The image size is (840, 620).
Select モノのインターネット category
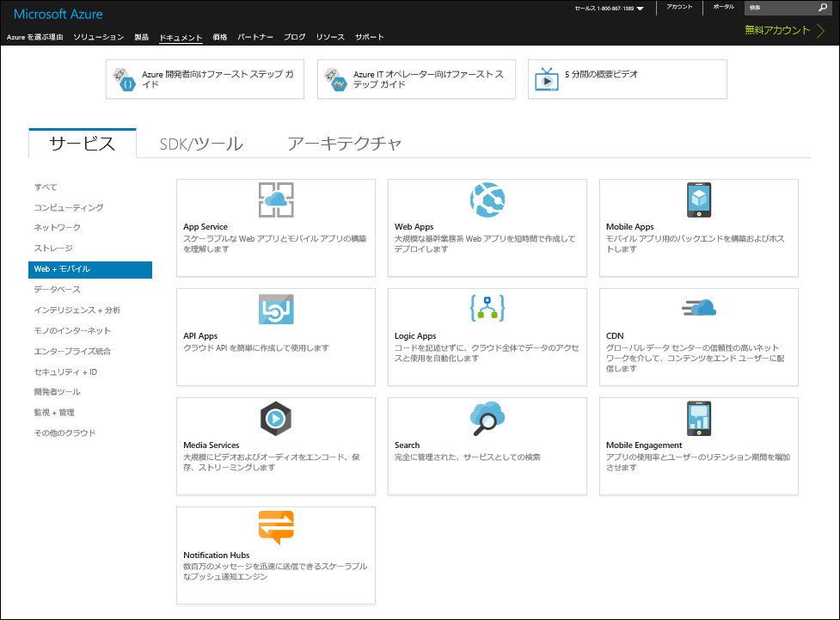72,330
